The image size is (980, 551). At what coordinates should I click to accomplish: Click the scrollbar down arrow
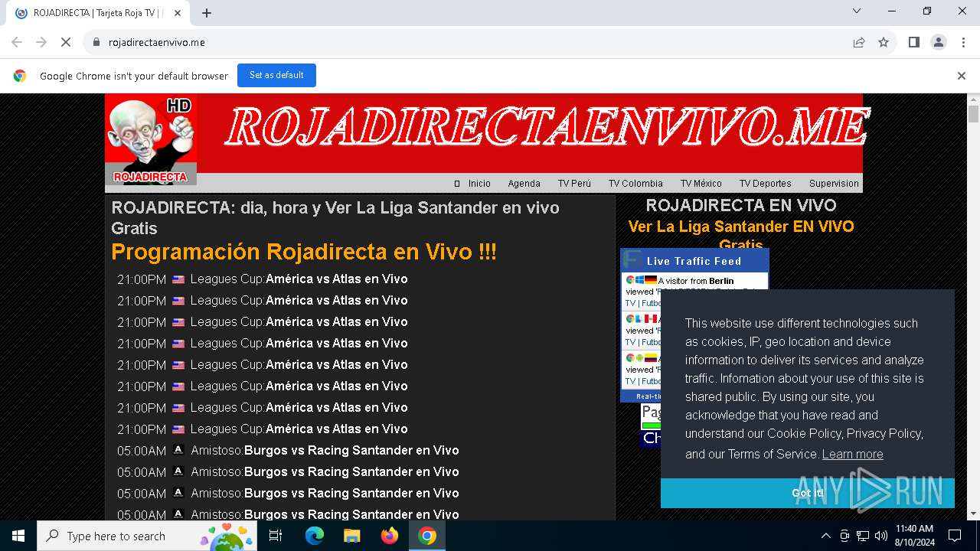(973, 514)
